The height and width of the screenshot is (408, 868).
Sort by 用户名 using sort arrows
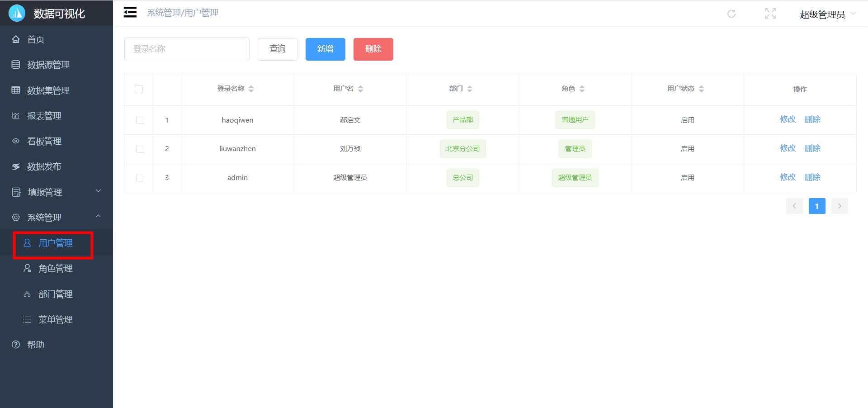click(360, 89)
